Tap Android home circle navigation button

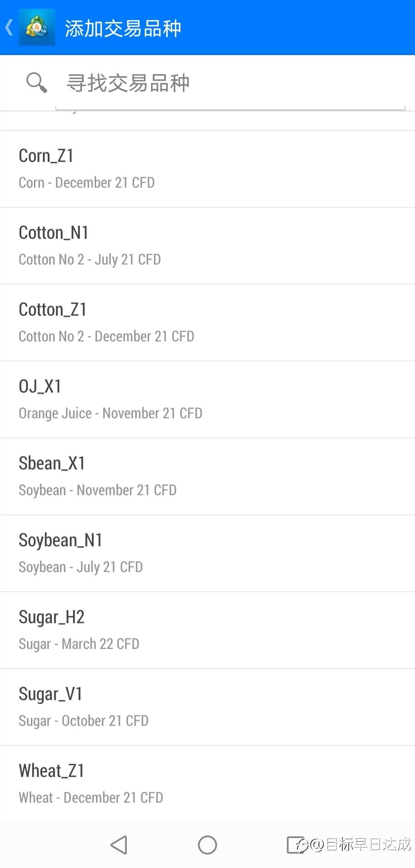pos(207,845)
